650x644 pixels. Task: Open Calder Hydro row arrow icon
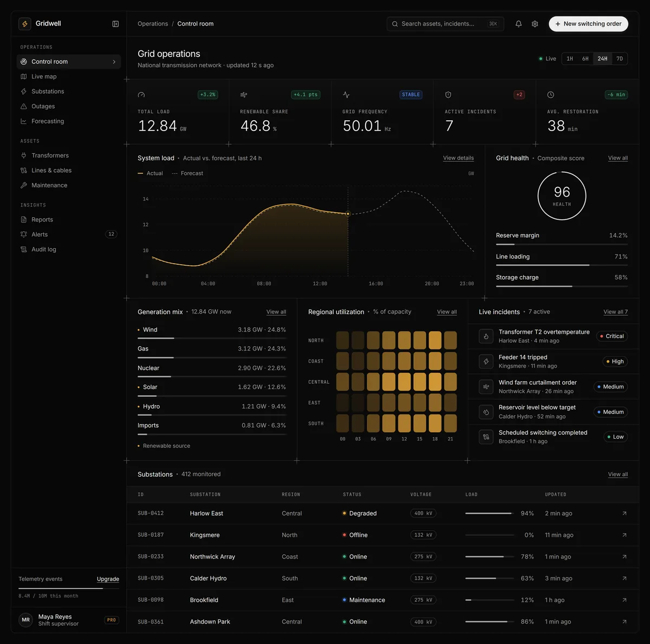click(625, 578)
